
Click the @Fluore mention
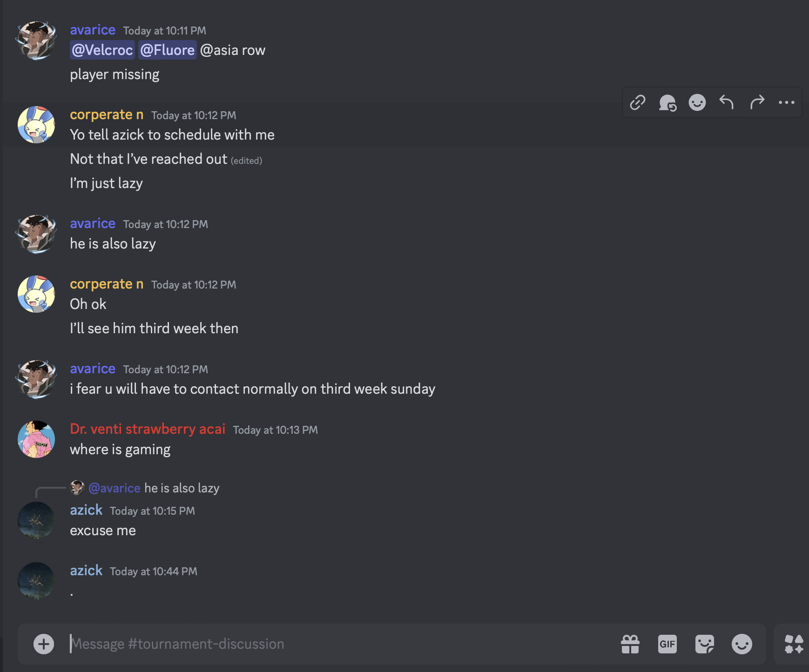[168, 50]
